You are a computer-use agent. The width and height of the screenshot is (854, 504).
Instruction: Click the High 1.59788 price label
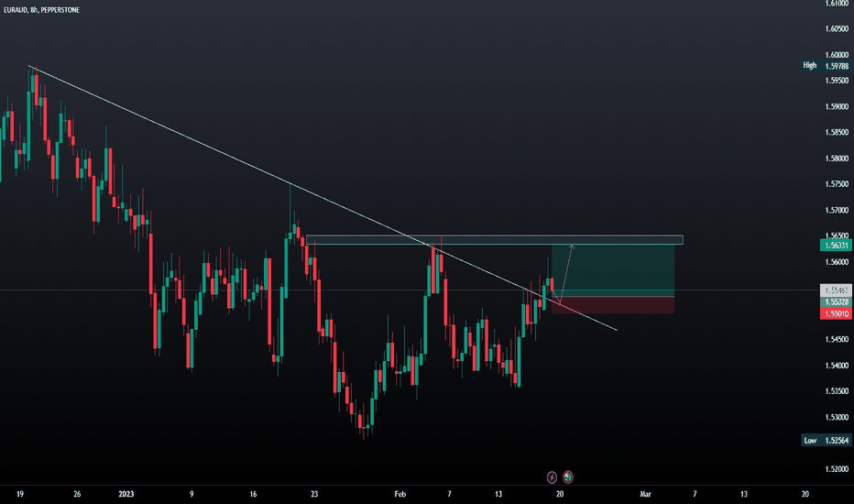click(x=826, y=65)
